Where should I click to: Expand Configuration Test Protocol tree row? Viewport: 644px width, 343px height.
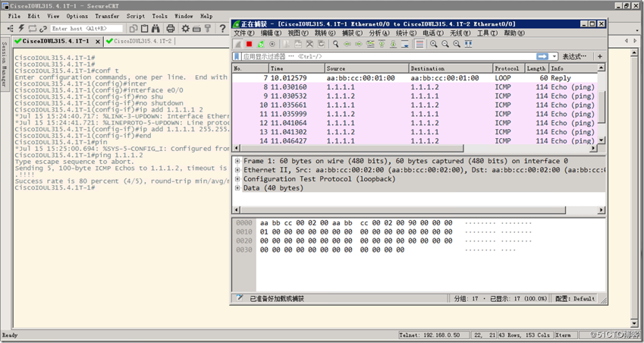pos(237,179)
